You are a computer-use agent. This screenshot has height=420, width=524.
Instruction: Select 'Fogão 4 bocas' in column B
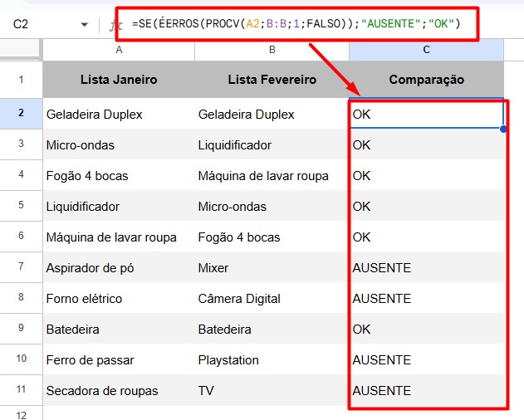click(272, 237)
